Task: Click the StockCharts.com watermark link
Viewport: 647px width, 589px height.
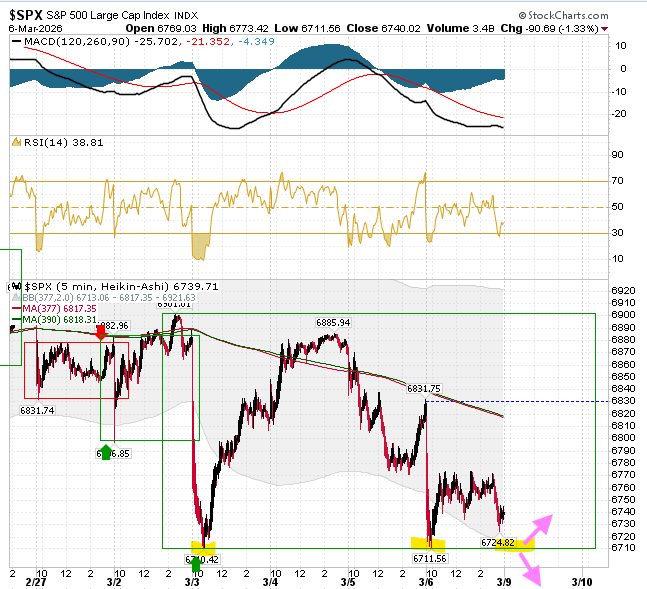Action: click(x=563, y=16)
